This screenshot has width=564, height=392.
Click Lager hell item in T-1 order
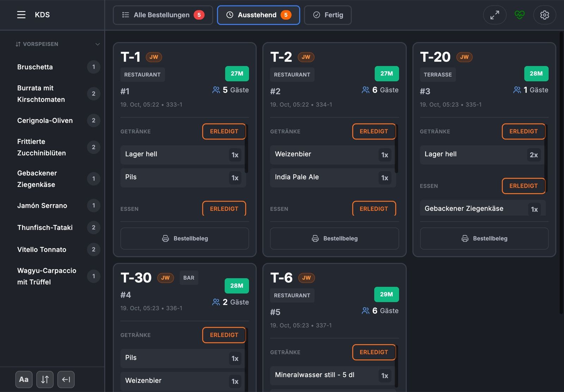click(183, 155)
